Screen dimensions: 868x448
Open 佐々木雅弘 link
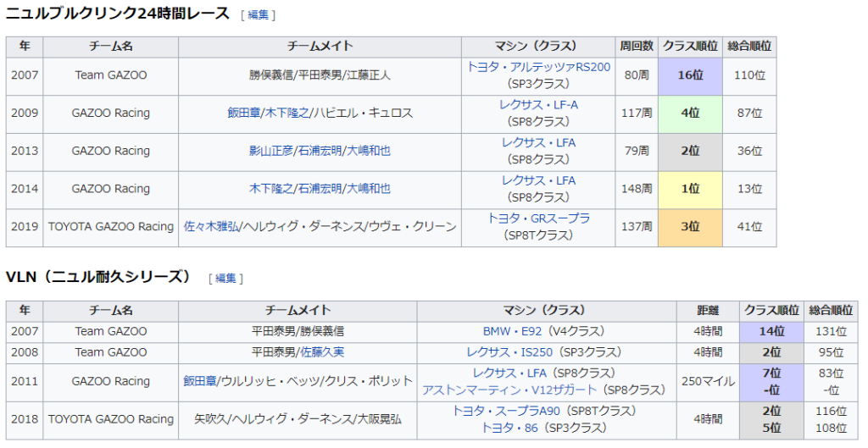[x=211, y=226]
